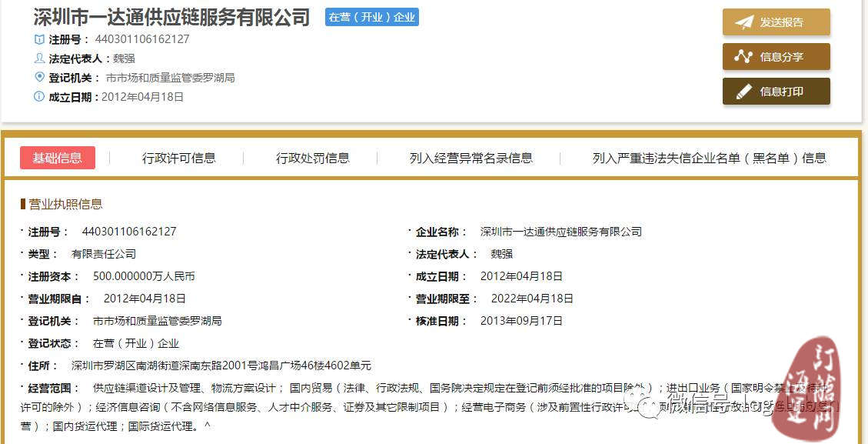Screen dimensions: 868x444
Task: Click the person icon beside header 法定代表人
Action: [39, 58]
